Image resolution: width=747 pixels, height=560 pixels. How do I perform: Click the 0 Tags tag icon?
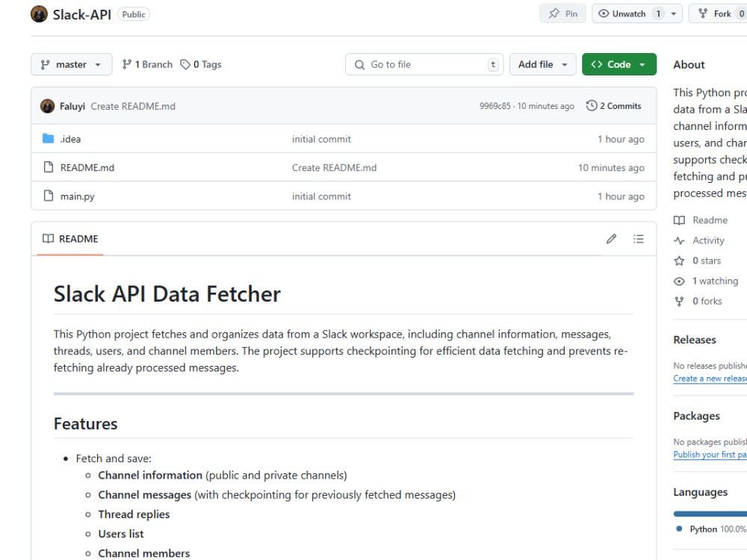185,64
